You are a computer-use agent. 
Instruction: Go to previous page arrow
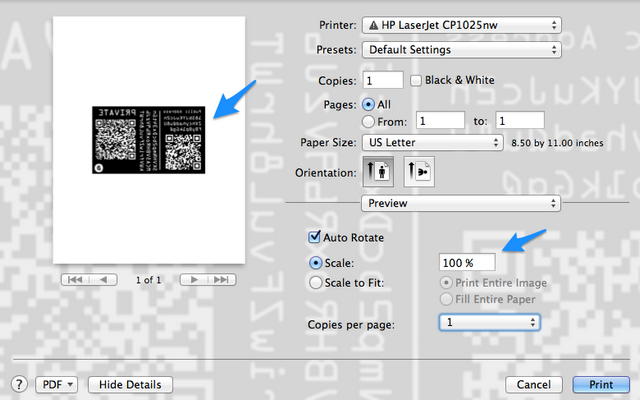click(103, 280)
